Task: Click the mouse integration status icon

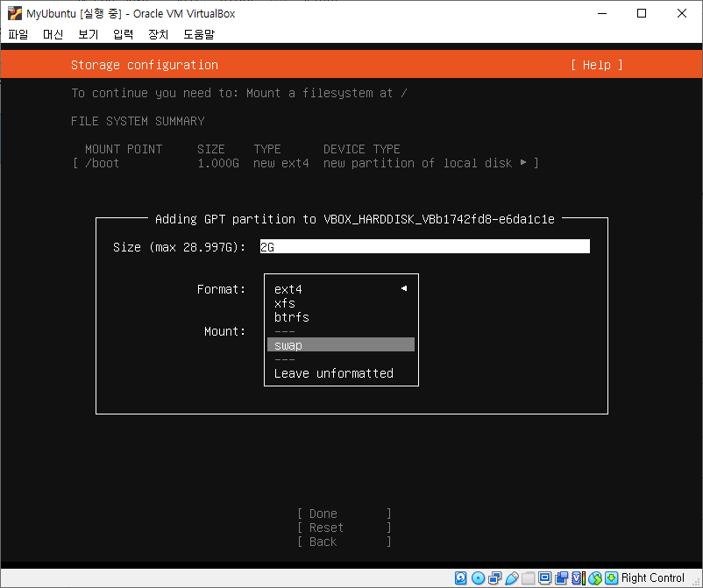Action: [595, 577]
